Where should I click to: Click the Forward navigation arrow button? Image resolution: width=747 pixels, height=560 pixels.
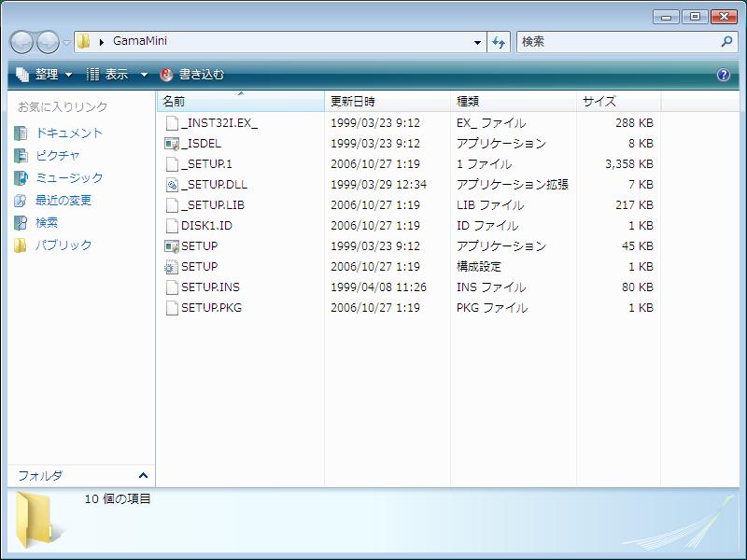48,42
